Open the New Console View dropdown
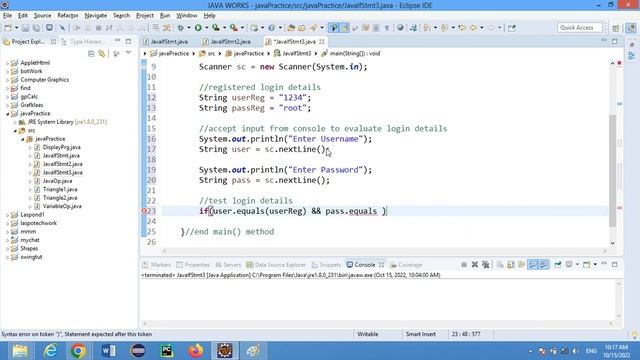 click(595, 264)
